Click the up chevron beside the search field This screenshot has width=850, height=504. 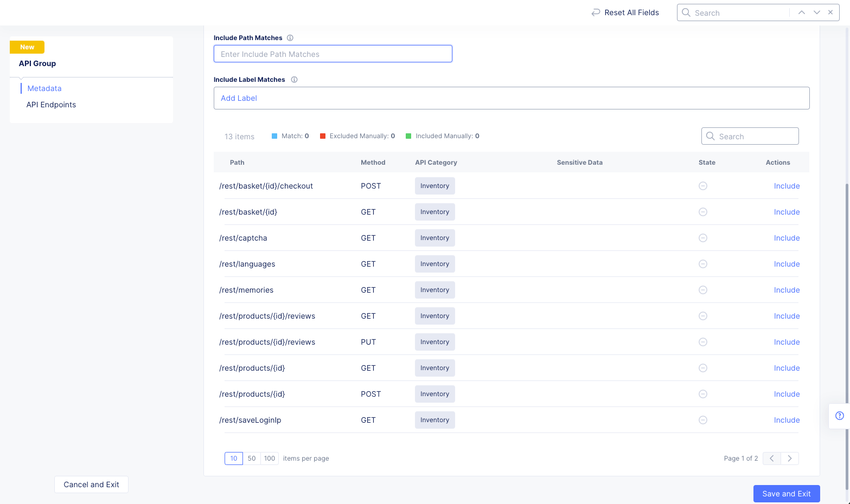[x=801, y=12]
